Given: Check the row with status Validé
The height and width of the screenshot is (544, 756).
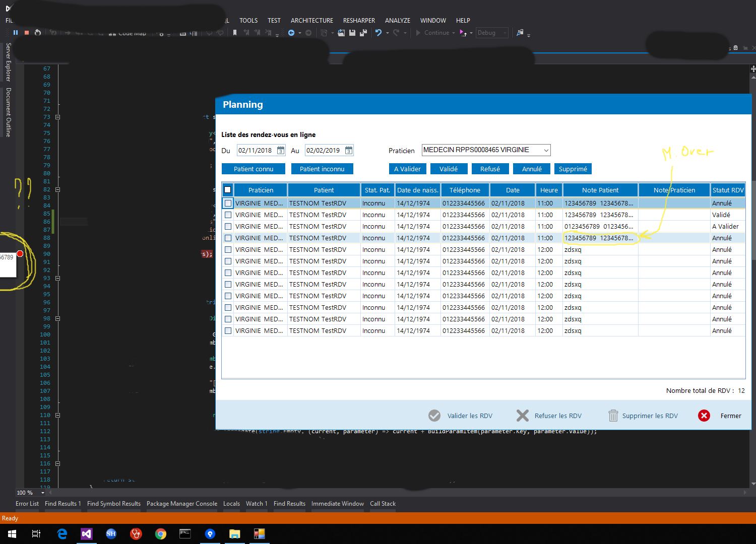Looking at the screenshot, I should [228, 215].
